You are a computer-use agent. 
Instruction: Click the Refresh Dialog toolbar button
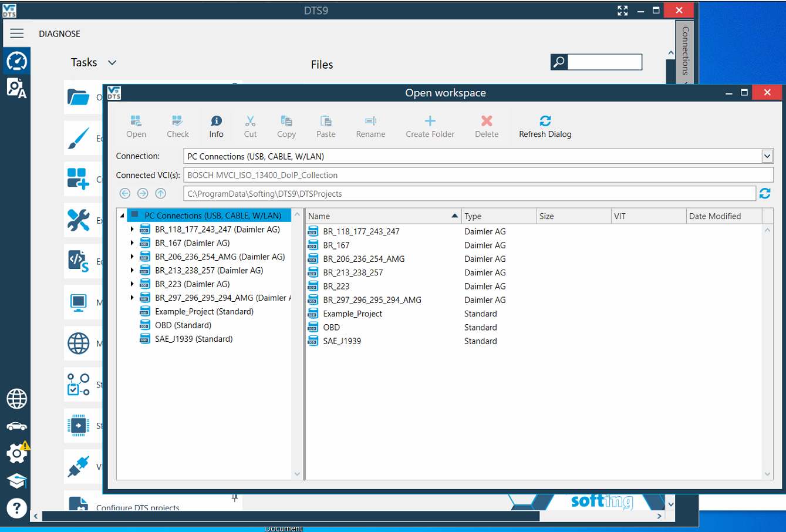pyautogui.click(x=545, y=127)
